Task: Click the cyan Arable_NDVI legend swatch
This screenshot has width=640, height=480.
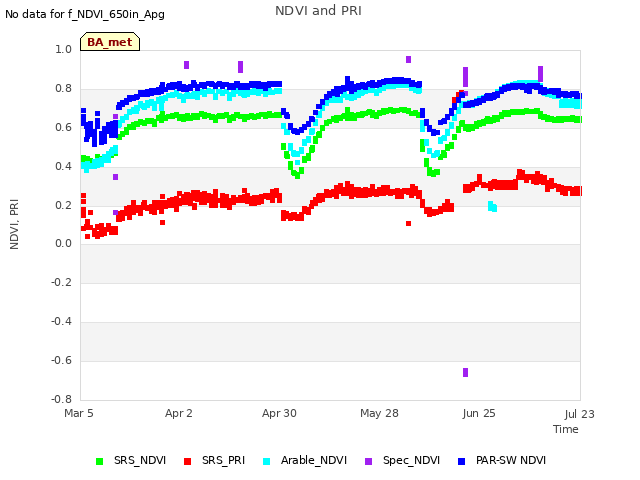Action: pyautogui.click(x=267, y=461)
